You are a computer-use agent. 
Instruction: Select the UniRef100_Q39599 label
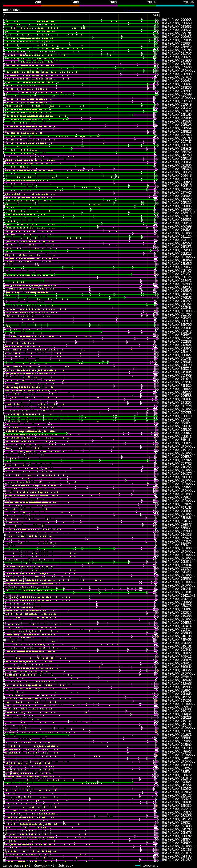coord(177,94)
